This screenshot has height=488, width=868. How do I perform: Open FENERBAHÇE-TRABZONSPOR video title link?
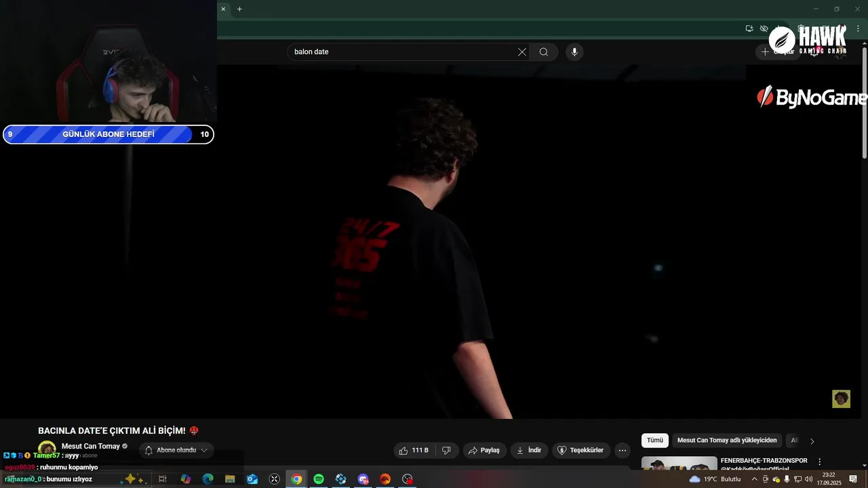coord(764,461)
